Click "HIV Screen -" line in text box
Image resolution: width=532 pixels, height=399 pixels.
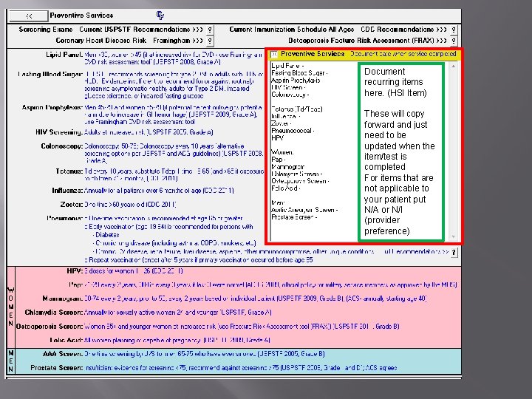(288, 87)
